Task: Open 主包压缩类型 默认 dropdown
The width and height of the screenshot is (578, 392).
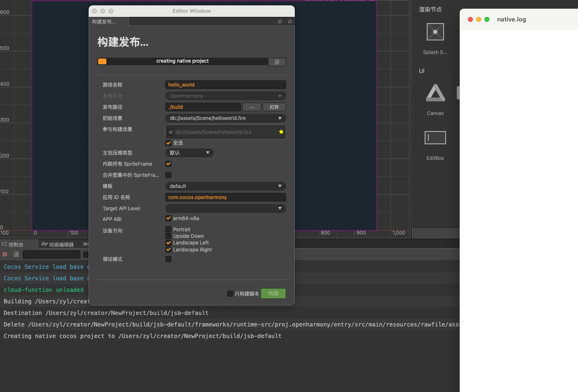Action: pos(189,153)
